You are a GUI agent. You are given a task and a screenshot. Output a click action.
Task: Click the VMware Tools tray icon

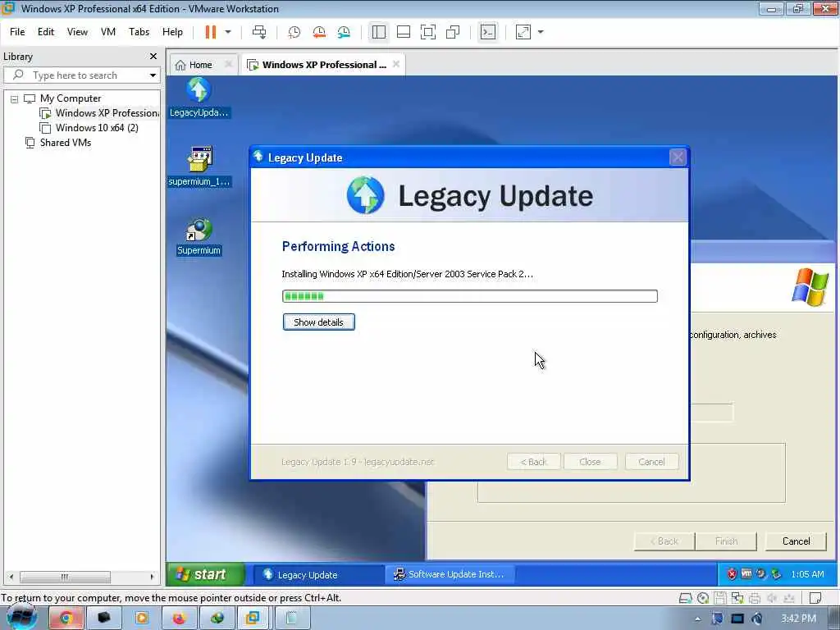tap(746, 573)
